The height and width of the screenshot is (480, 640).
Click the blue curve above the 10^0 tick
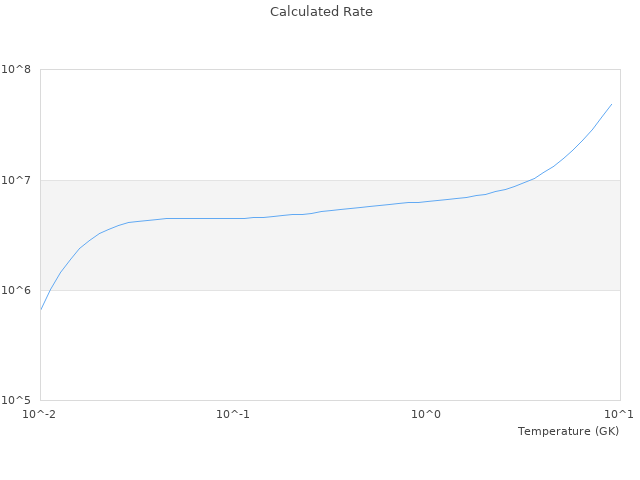pos(426,201)
